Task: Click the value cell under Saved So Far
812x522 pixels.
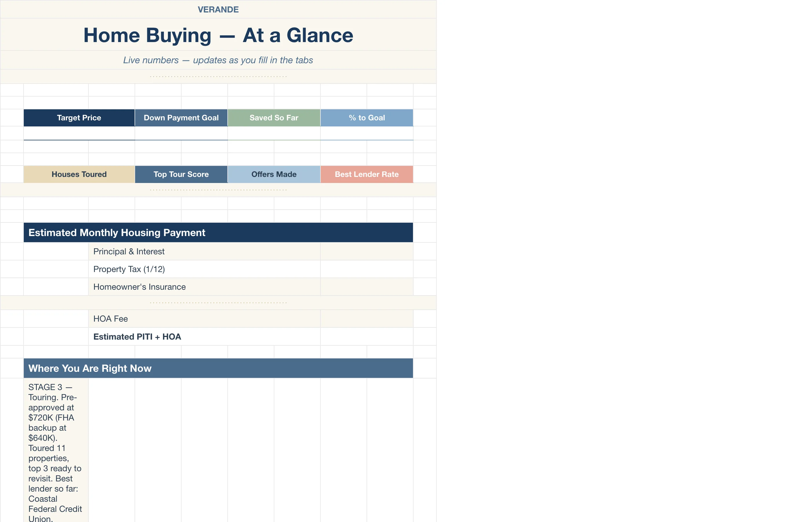Action: pos(274,133)
